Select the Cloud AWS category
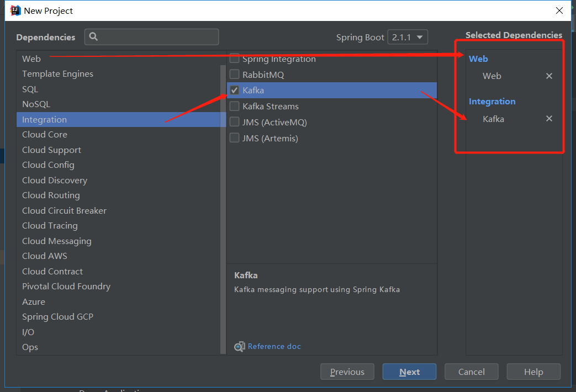 [x=118, y=256]
